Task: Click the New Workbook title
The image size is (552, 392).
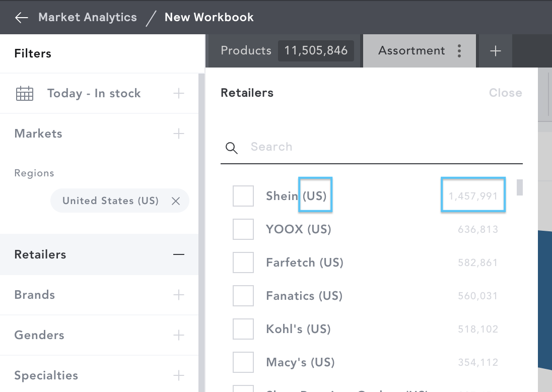Action: click(x=209, y=17)
